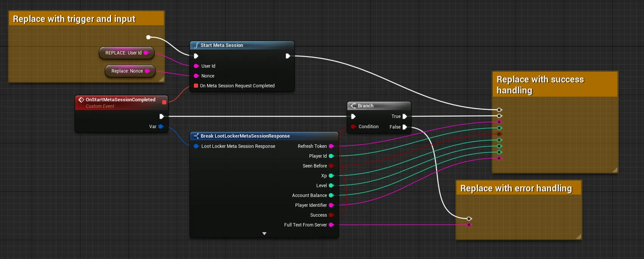This screenshot has height=259, width=644.
Task: Click the Seen Before output pin
Action: pyautogui.click(x=331, y=166)
